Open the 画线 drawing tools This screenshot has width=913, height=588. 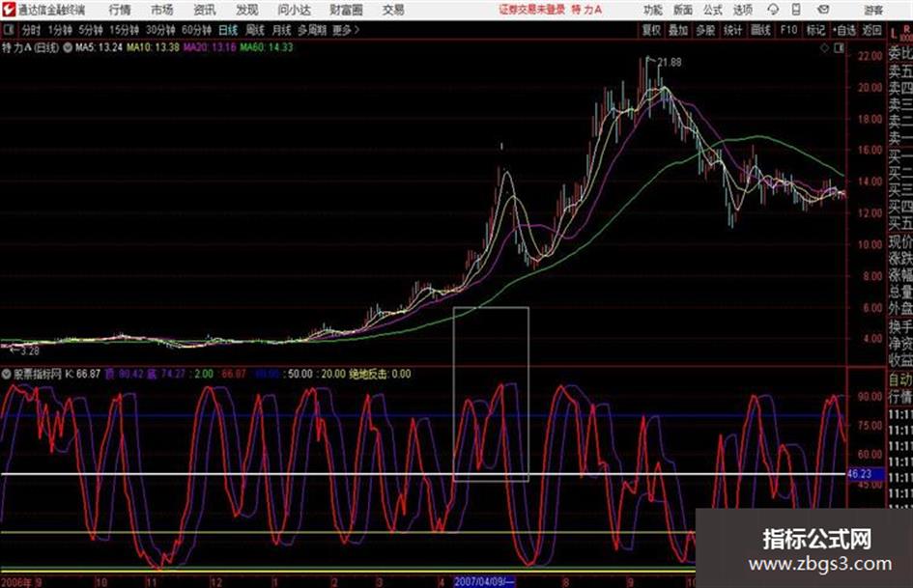point(760,30)
